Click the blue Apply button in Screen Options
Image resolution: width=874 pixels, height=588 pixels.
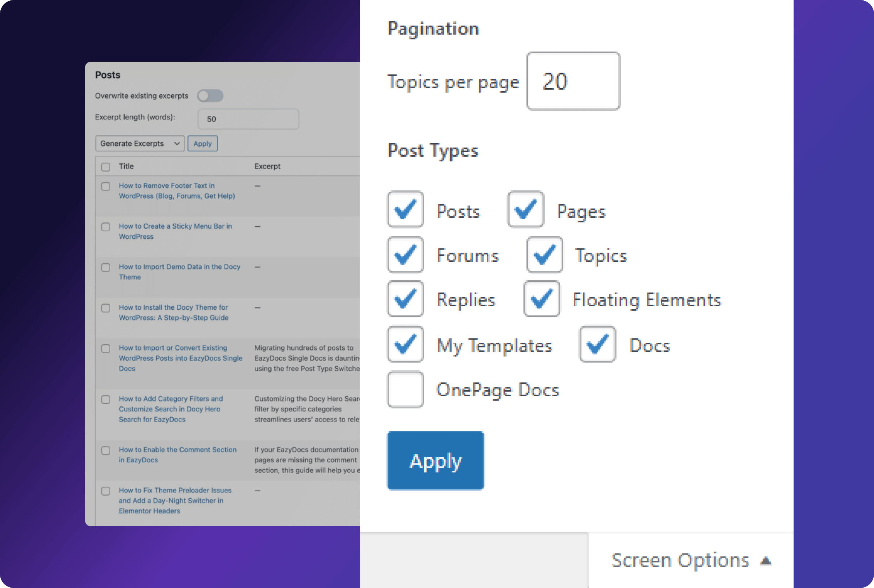[435, 461]
